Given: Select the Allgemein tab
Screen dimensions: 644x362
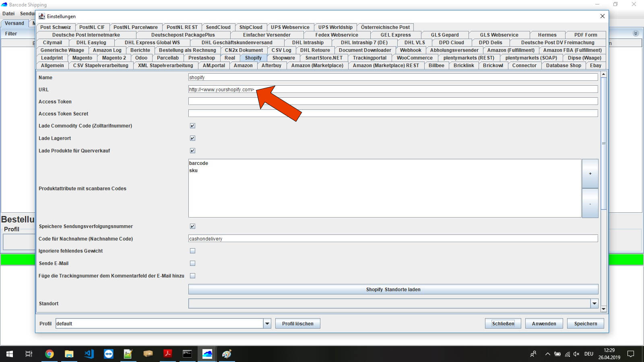Looking at the screenshot, I should coord(52,66).
